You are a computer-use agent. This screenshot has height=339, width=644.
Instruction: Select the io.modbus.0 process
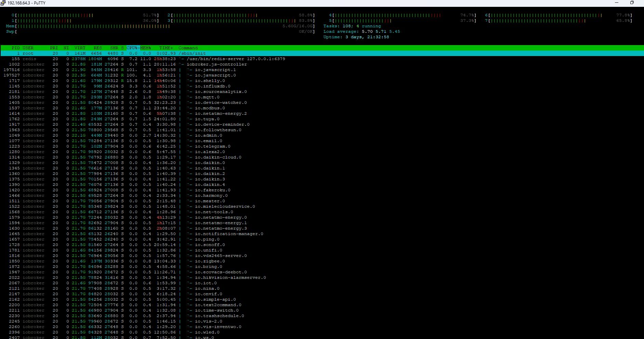coord(322,108)
